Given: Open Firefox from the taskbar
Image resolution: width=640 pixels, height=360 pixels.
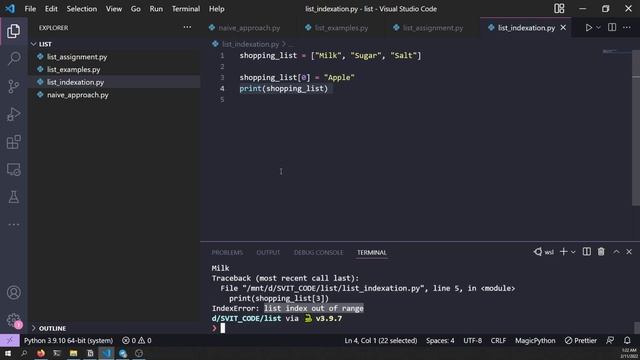Looking at the screenshot, I should pyautogui.click(x=40, y=353).
